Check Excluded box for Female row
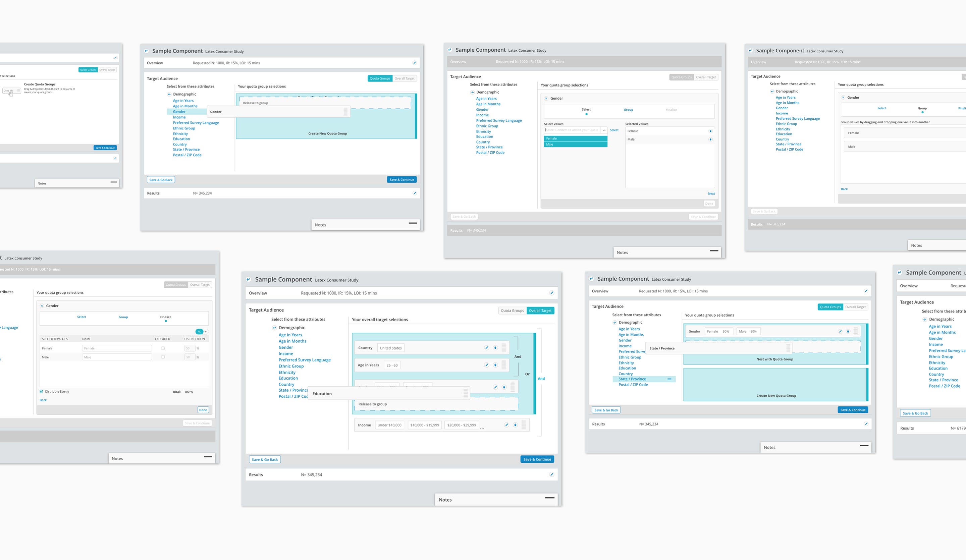 pos(163,348)
